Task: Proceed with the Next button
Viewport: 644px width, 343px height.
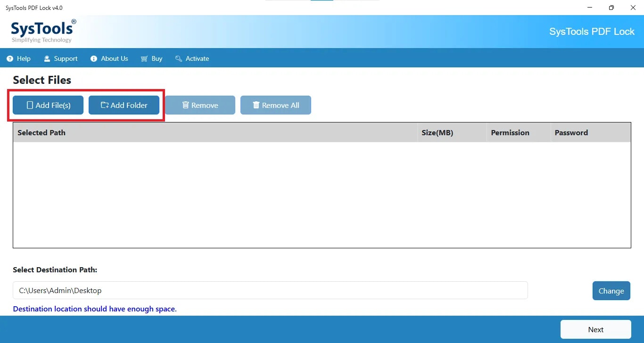Action: [x=596, y=329]
